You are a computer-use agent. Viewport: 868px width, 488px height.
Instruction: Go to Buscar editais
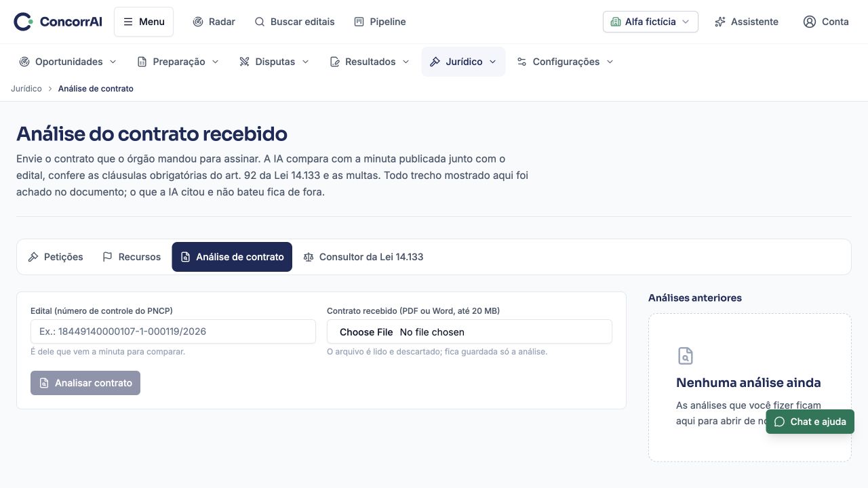tap(294, 22)
